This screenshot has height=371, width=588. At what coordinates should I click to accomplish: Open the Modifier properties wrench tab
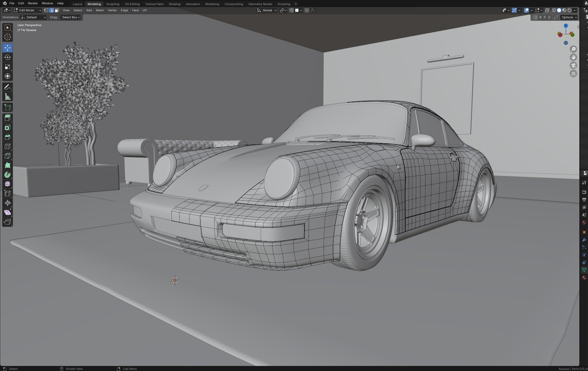[584, 240]
